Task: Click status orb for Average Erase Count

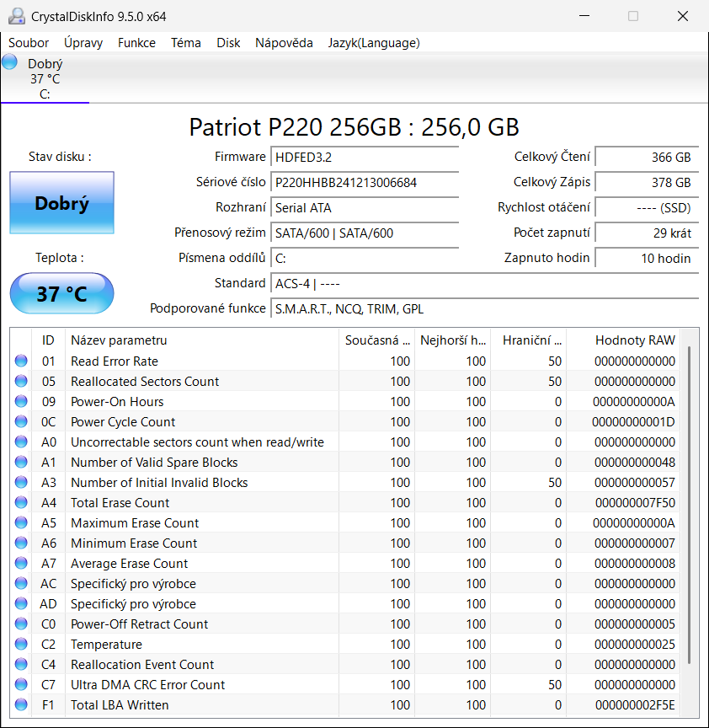Action: (x=21, y=563)
